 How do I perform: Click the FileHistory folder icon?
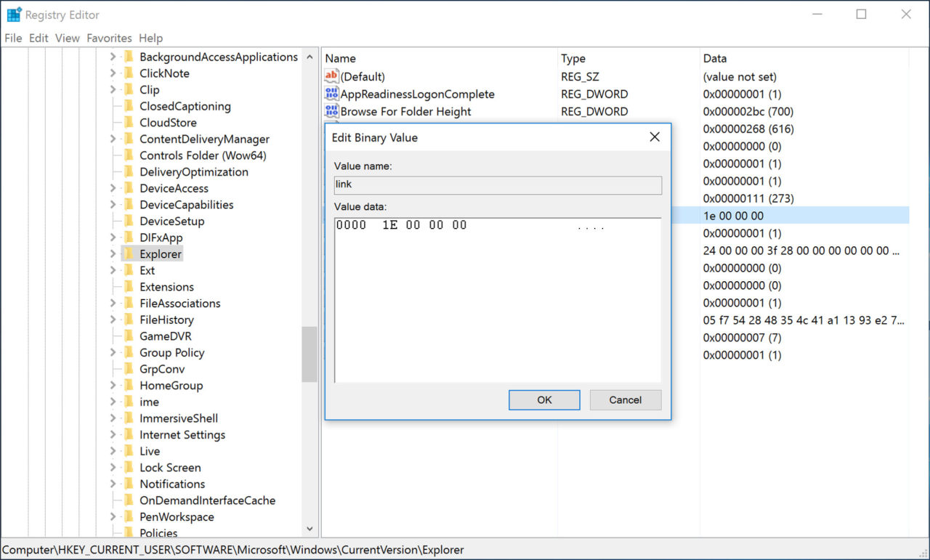tap(129, 320)
